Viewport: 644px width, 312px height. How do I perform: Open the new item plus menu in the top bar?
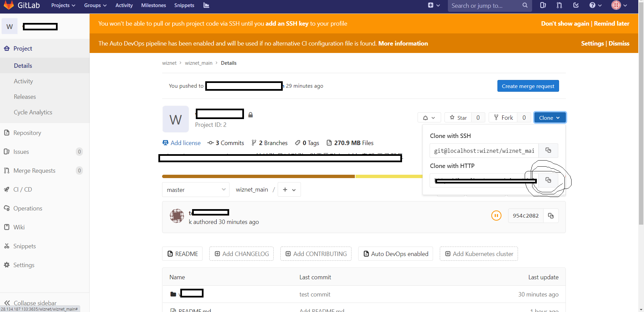434,5
